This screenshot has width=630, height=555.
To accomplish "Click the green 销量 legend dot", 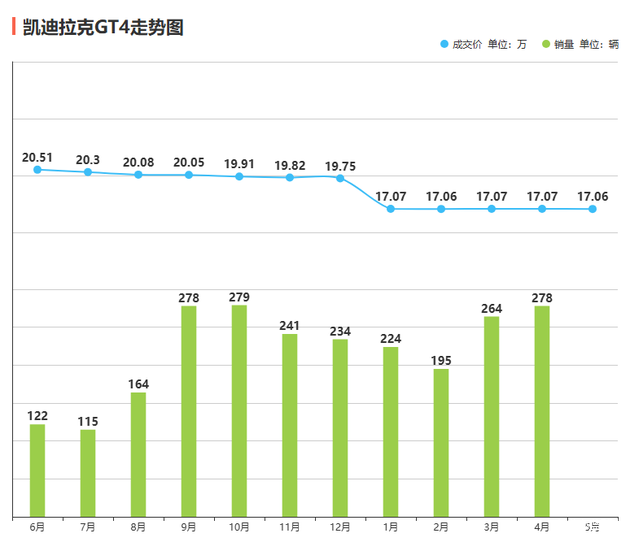I will (x=545, y=45).
